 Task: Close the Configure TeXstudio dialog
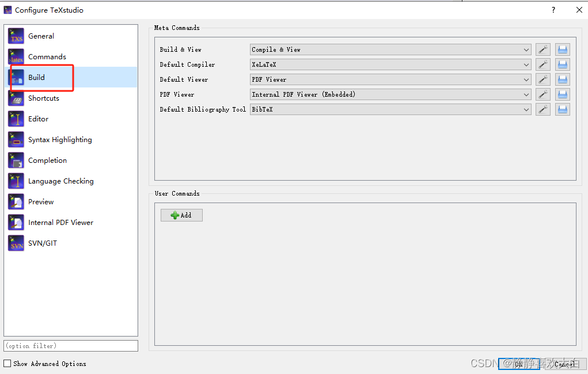pyautogui.click(x=579, y=10)
